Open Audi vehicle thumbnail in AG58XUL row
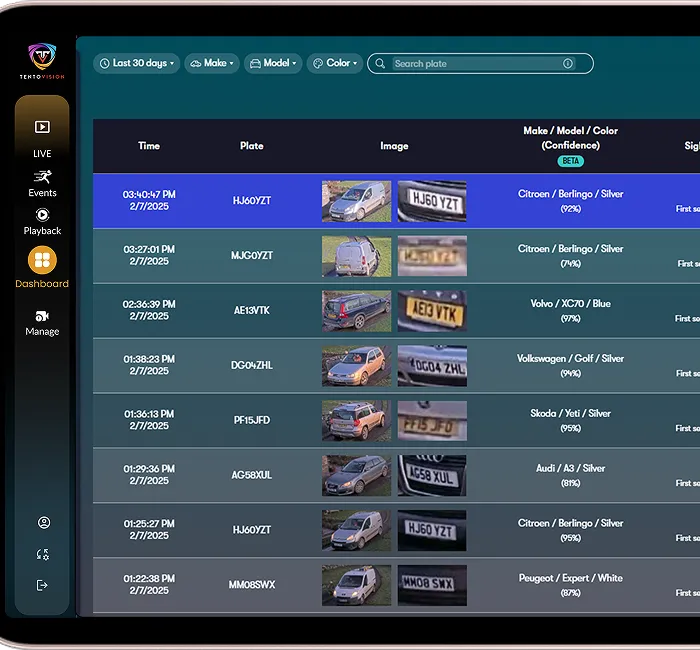700x650 pixels. click(356, 476)
